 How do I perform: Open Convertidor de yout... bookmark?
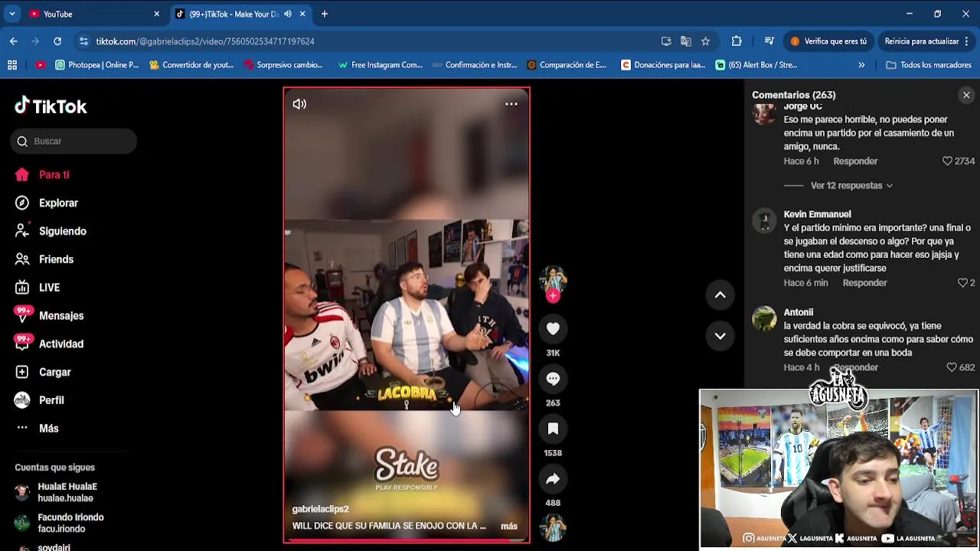pyautogui.click(x=191, y=65)
